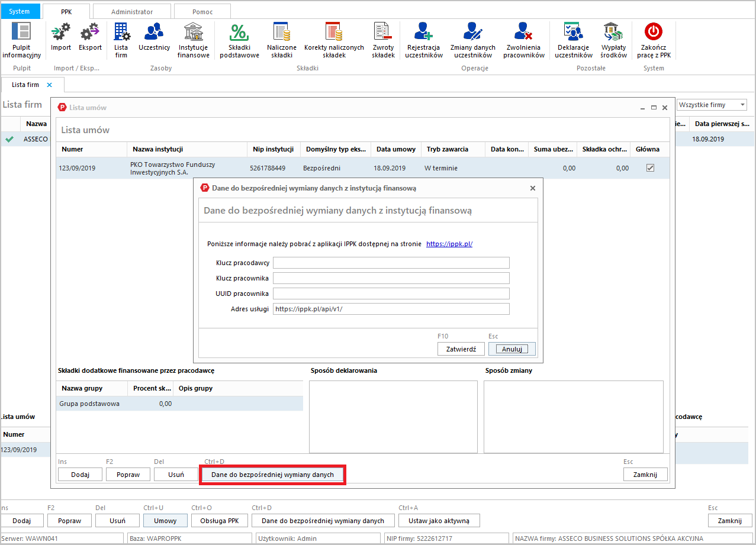Viewport: 756px width, 545px height.
Task: Open Wypłaty środków icon
Action: (x=613, y=32)
